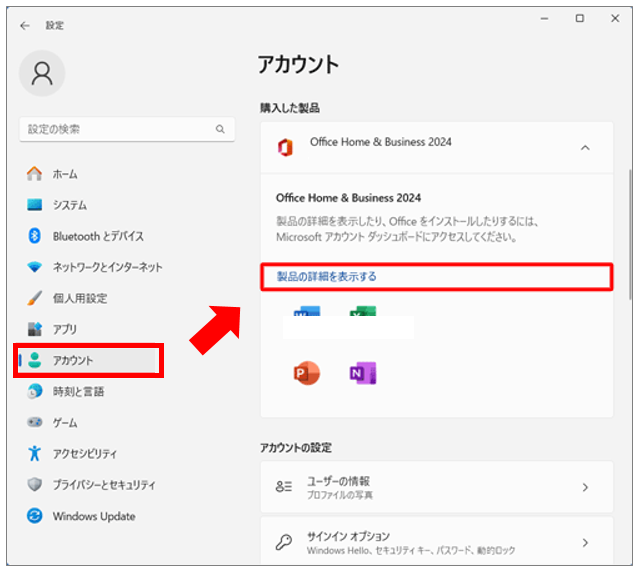Image resolution: width=638 pixels, height=574 pixels.
Task: Click the network Wi-Fi icon
Action: 34,267
